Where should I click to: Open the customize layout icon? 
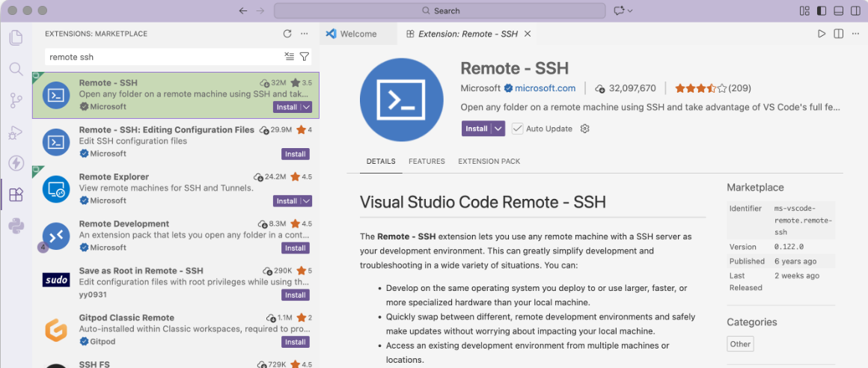805,10
